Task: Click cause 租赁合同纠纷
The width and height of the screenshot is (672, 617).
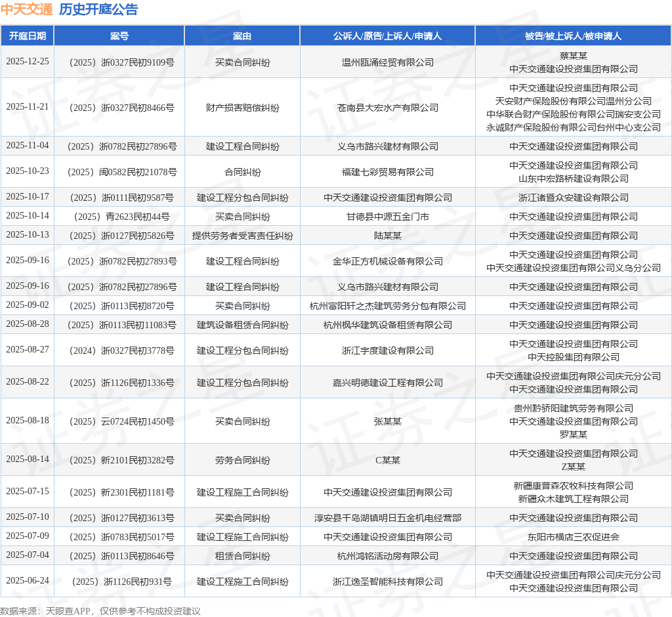Action: [242, 556]
